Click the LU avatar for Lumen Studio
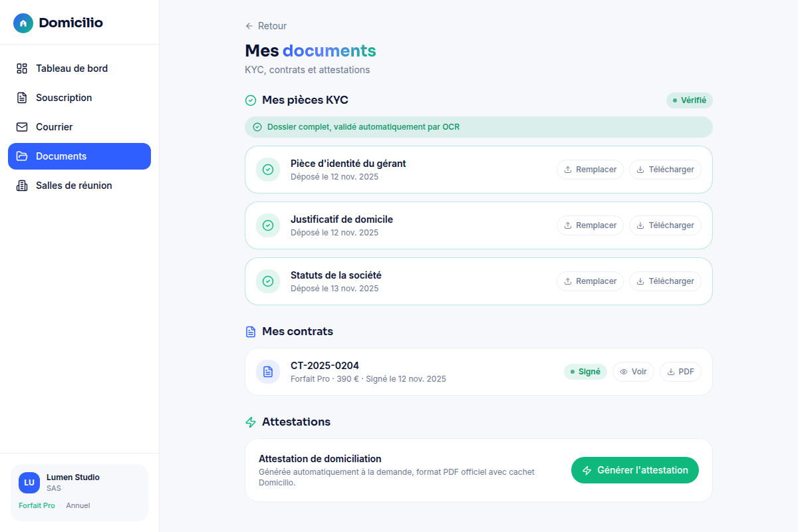The height and width of the screenshot is (532, 798). (x=29, y=483)
